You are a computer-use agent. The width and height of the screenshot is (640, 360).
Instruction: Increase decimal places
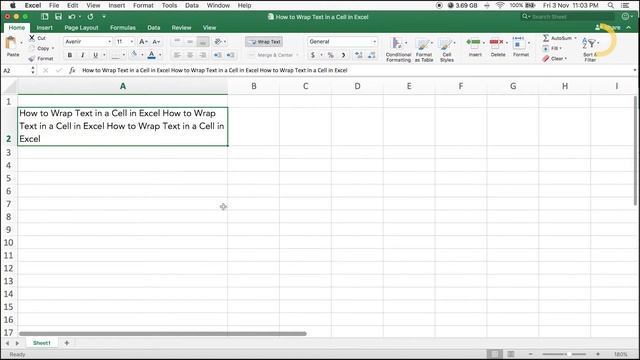358,55
